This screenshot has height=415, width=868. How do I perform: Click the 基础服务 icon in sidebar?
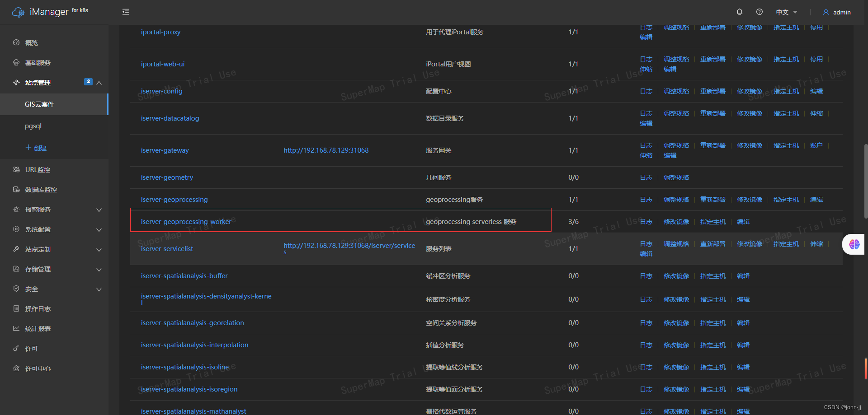pos(16,62)
